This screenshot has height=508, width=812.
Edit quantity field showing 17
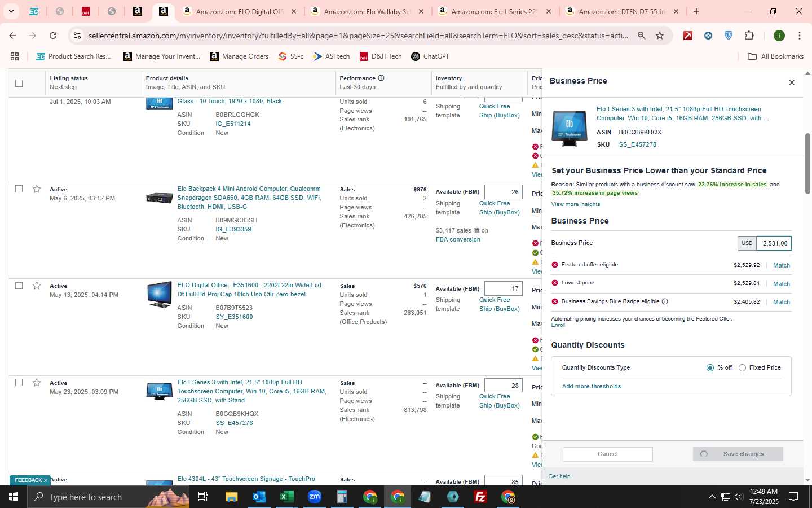[x=503, y=288]
